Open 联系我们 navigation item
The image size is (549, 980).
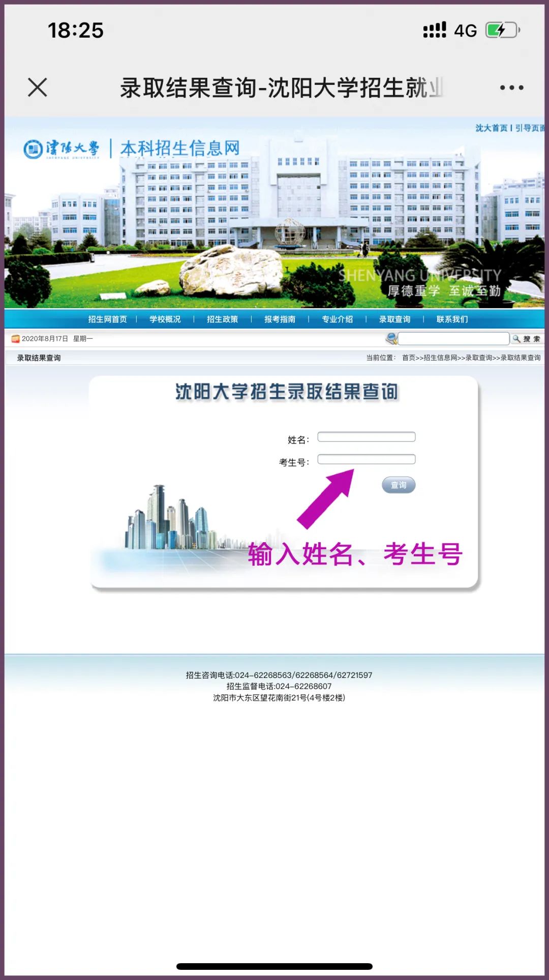point(452,319)
